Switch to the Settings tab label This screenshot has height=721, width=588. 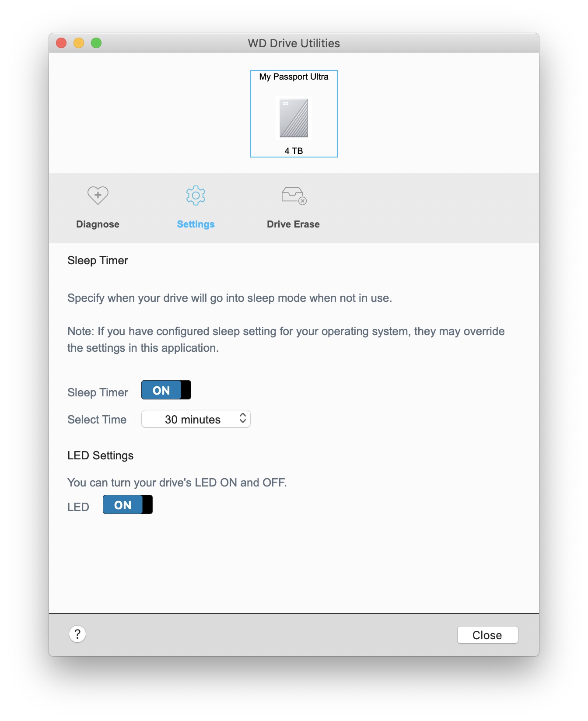(x=196, y=224)
